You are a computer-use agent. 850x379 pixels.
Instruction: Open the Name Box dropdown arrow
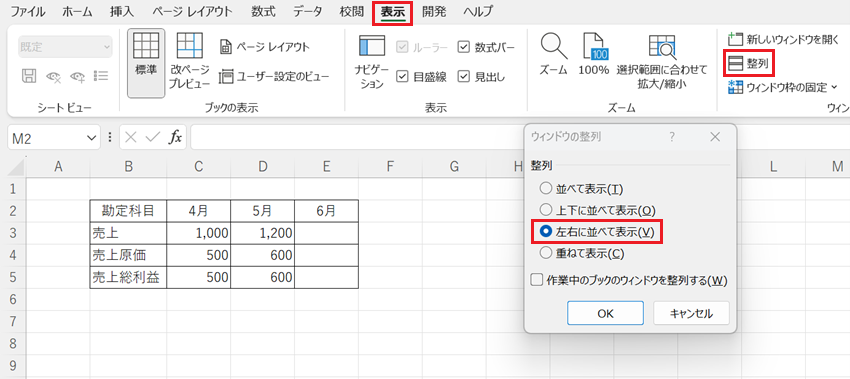(91, 138)
